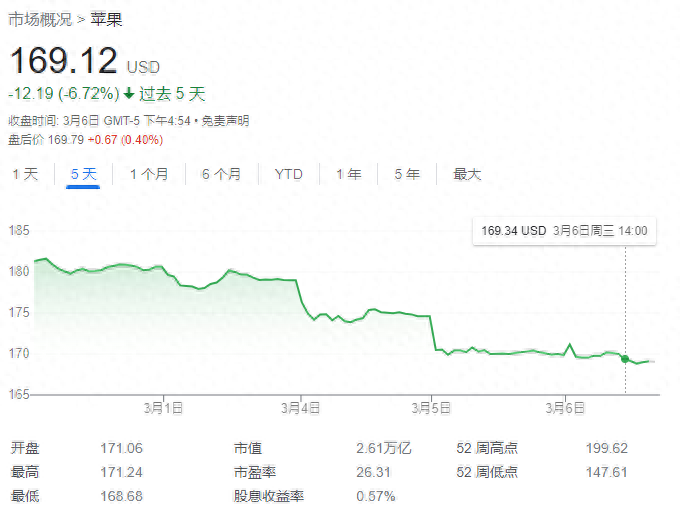Click the 26.31 P/E value

(373, 472)
